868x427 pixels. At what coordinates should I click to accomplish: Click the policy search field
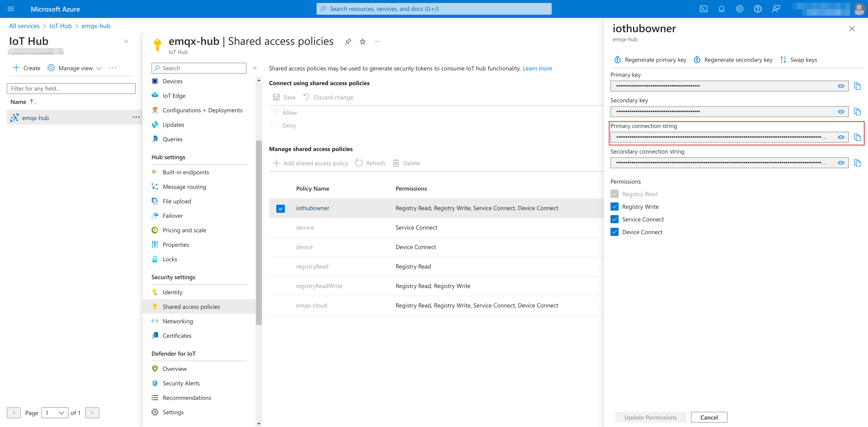coord(199,68)
